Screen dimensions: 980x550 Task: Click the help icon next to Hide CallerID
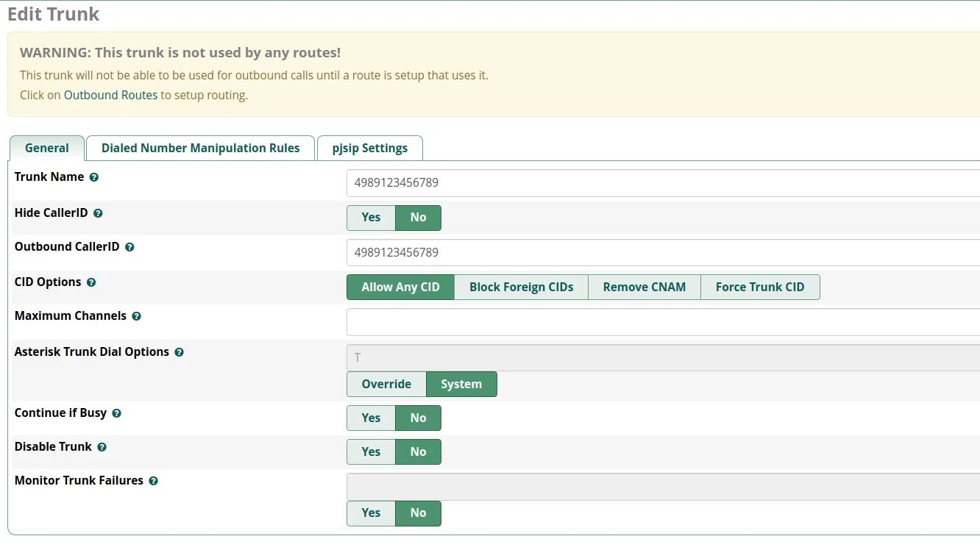[x=98, y=213]
